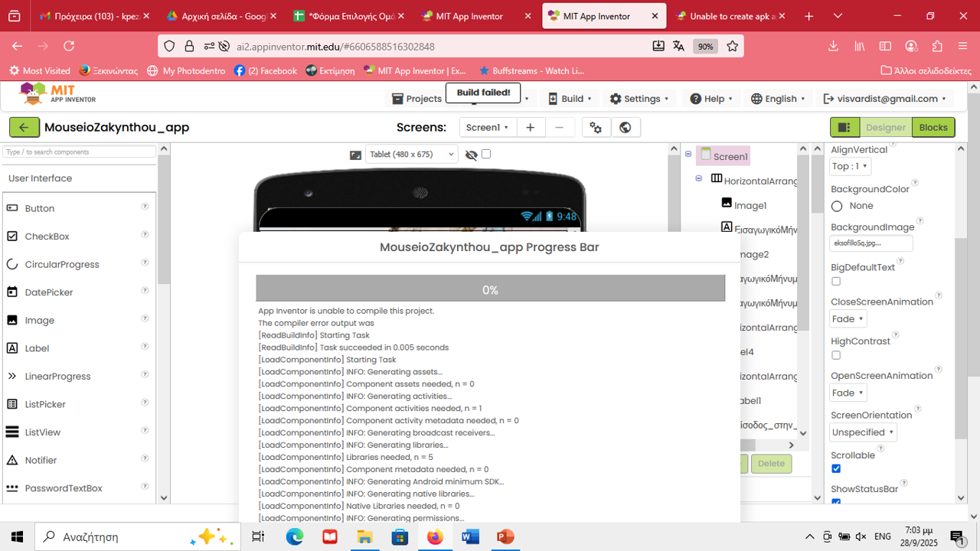Click the BackgroundImage file field
The image size is (980, 551).
[871, 243]
